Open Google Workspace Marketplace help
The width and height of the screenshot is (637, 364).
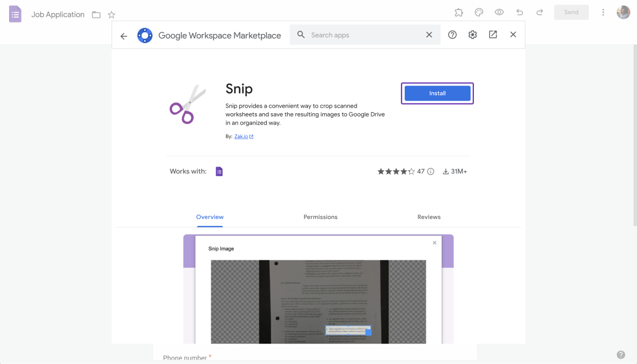pyautogui.click(x=452, y=35)
